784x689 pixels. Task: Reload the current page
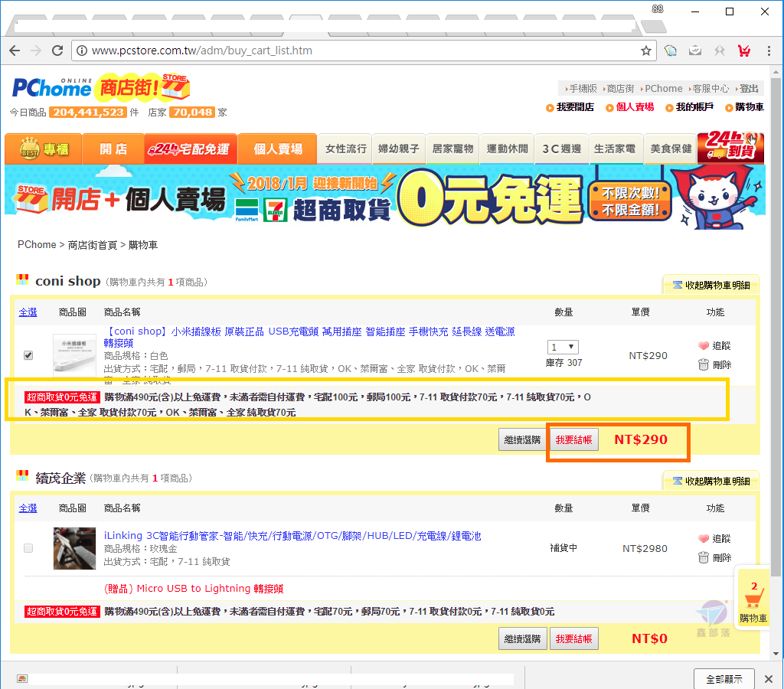[57, 51]
